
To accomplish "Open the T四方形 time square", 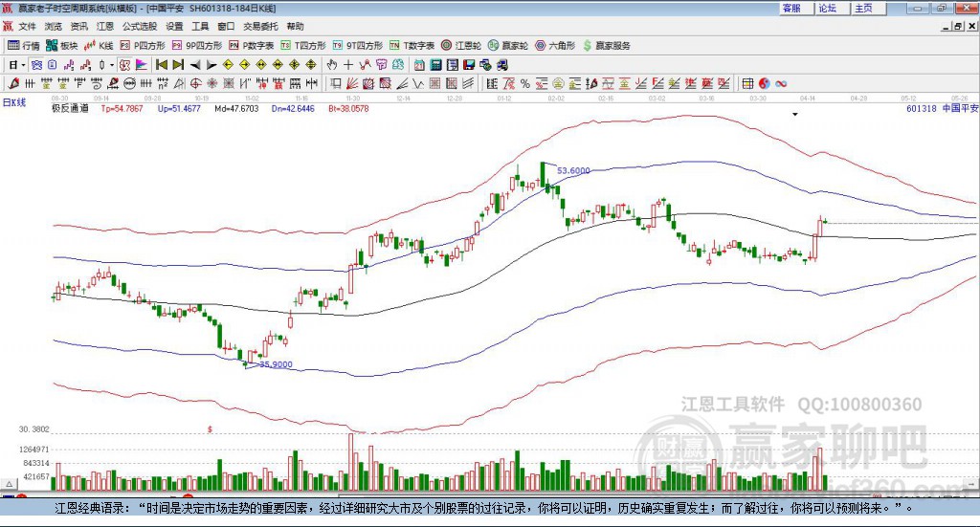I will tap(303, 46).
